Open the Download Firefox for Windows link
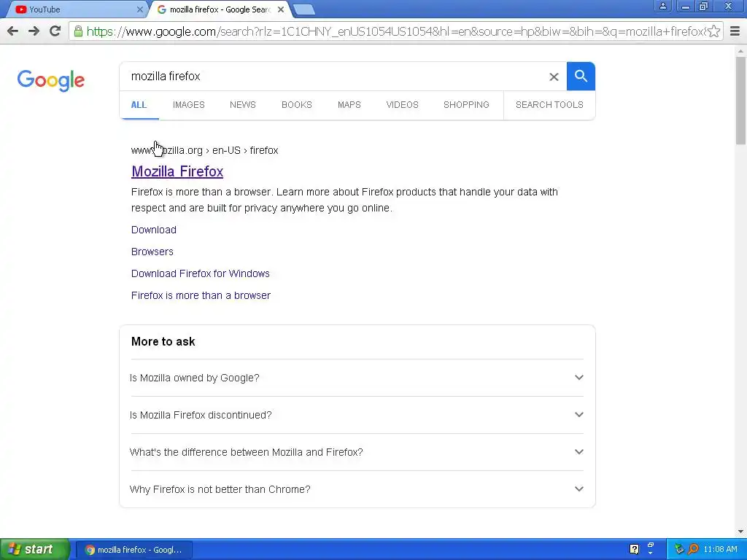The width and height of the screenshot is (747, 560). 200,273
